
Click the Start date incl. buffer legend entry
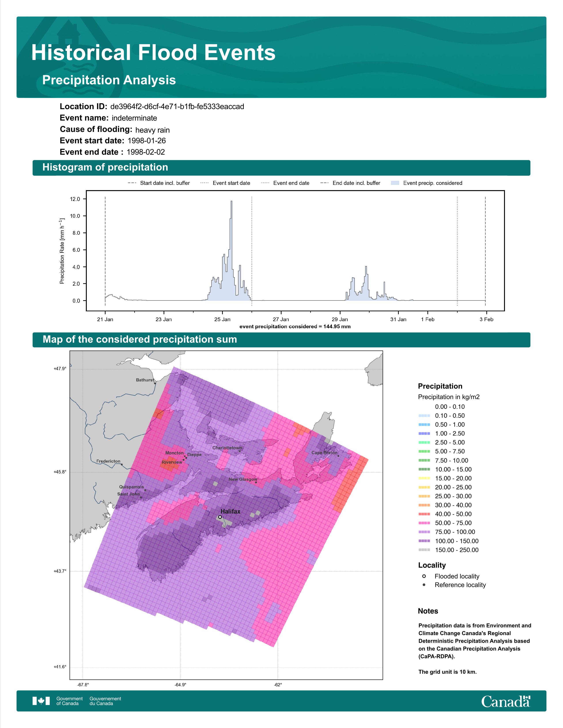(159, 183)
